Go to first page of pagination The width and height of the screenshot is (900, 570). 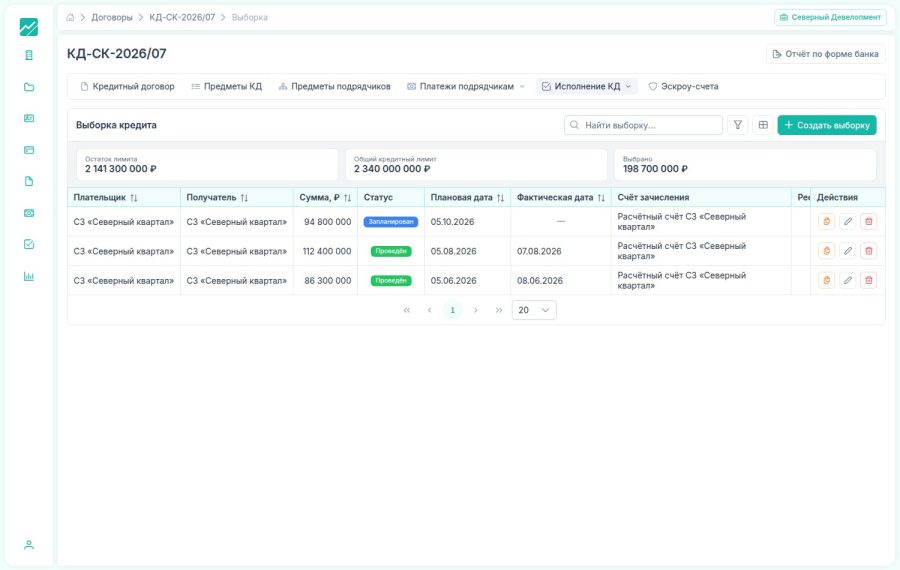click(x=407, y=310)
